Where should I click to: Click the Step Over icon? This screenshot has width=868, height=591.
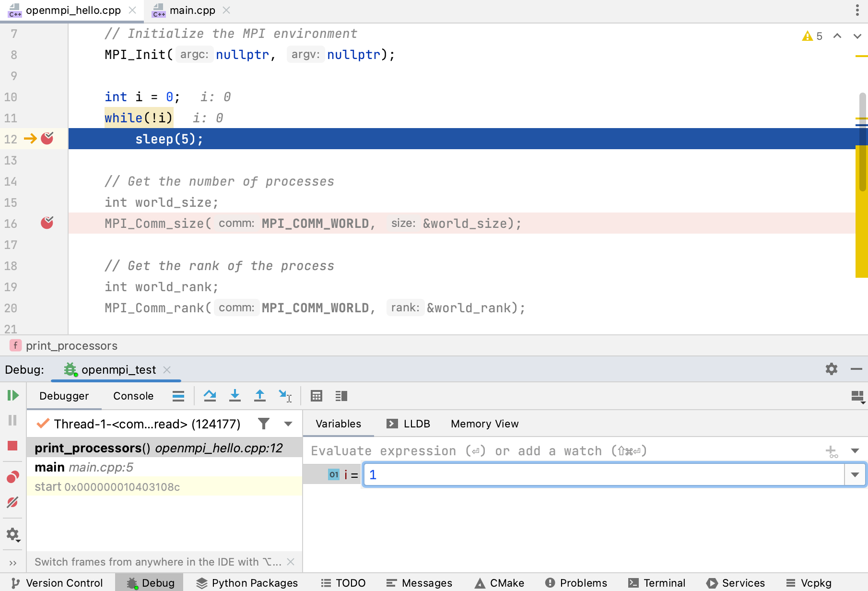pos(210,396)
